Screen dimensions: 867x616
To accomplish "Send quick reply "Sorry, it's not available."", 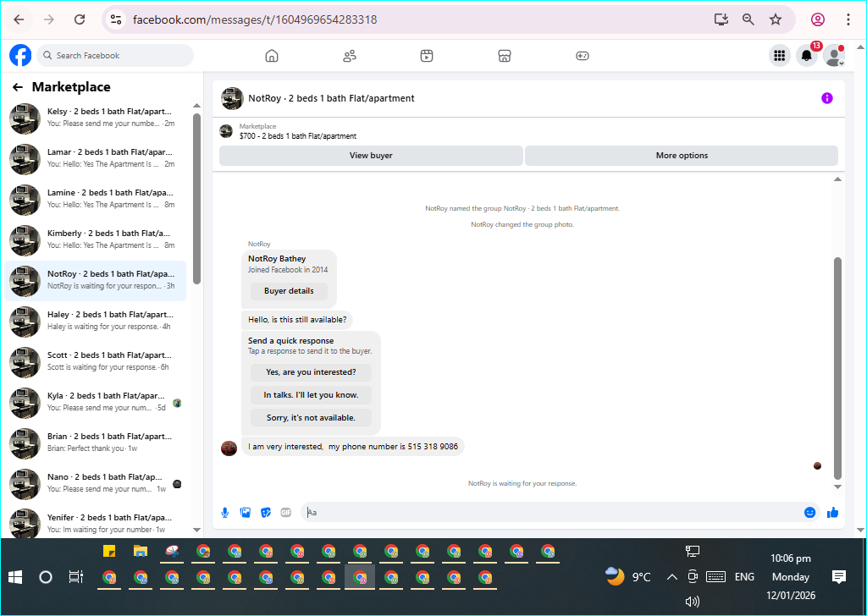I will [311, 418].
